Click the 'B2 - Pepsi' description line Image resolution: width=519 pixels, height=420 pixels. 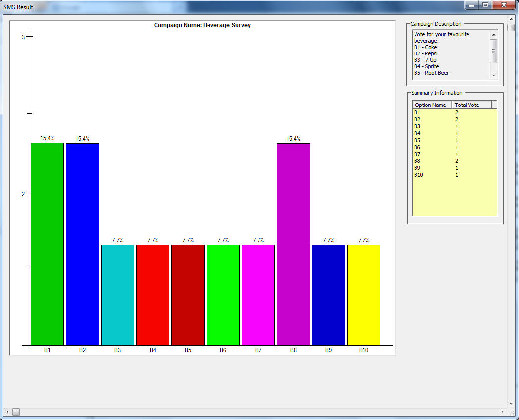point(426,53)
